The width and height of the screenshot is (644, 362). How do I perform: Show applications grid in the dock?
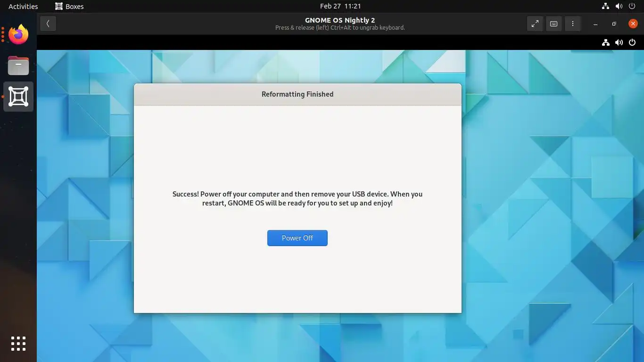[x=18, y=344]
